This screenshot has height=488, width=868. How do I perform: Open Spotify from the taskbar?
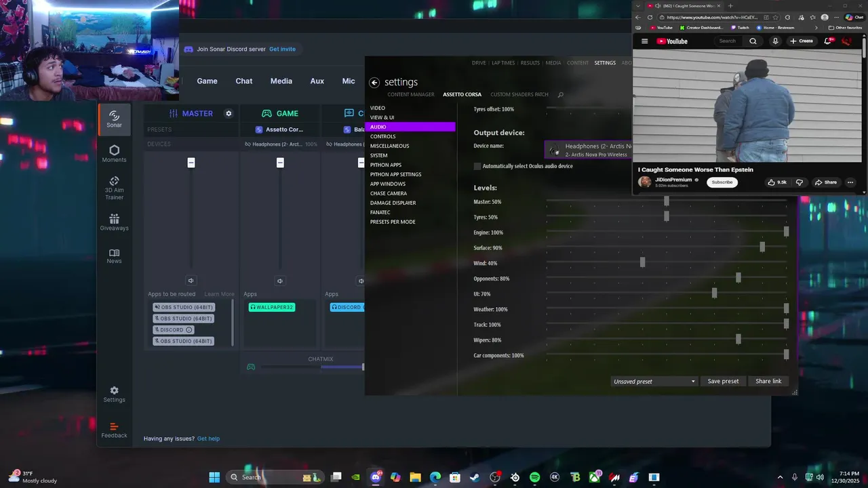coord(534,477)
